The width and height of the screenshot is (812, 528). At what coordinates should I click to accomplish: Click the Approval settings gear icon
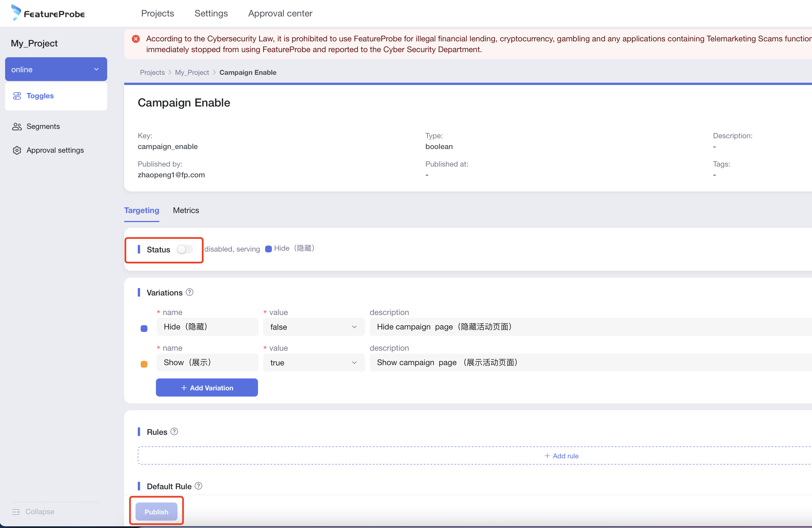(17, 150)
